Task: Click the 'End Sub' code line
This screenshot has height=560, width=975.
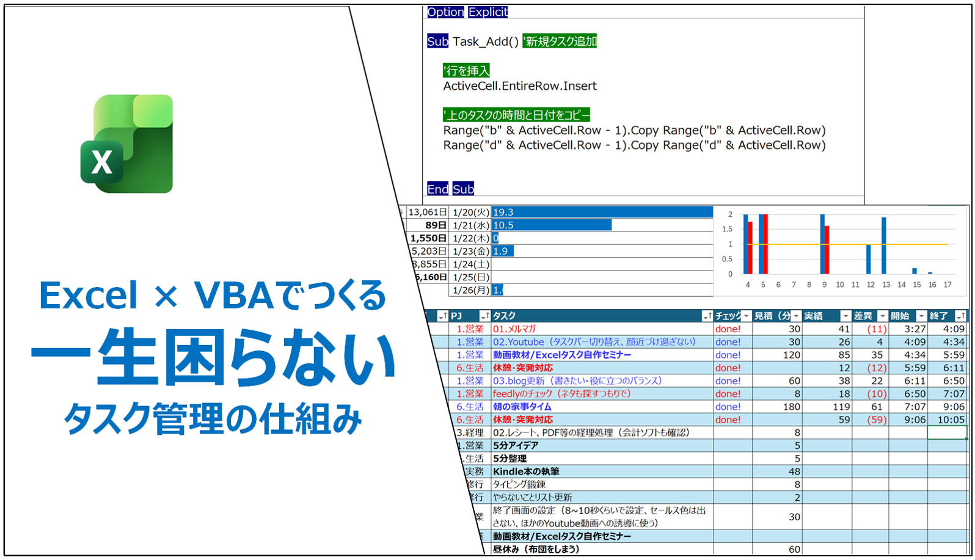Action: (451, 189)
